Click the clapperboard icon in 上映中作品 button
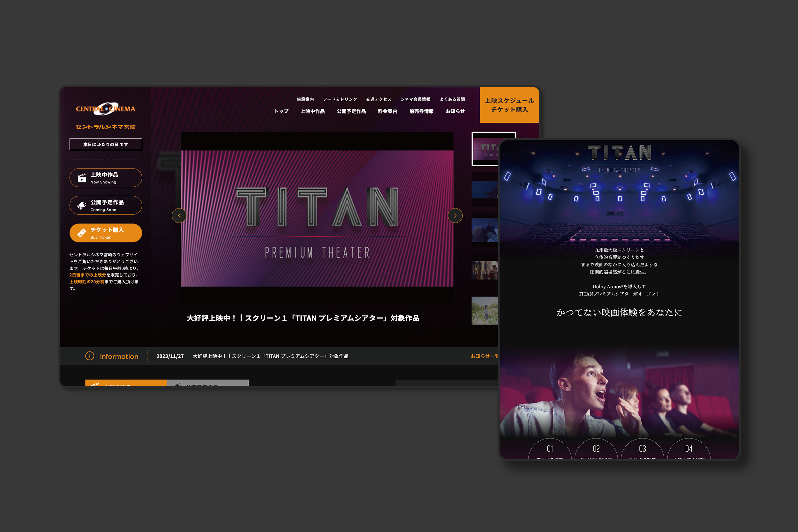The height and width of the screenshot is (532, 798). click(x=82, y=178)
